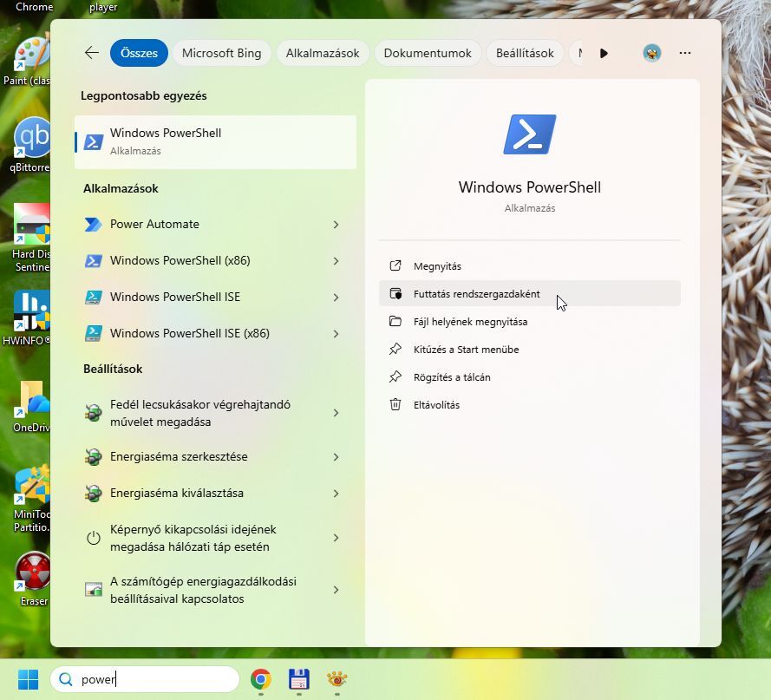Click the Power Automate app icon
The height and width of the screenshot is (700, 771).
click(x=94, y=225)
